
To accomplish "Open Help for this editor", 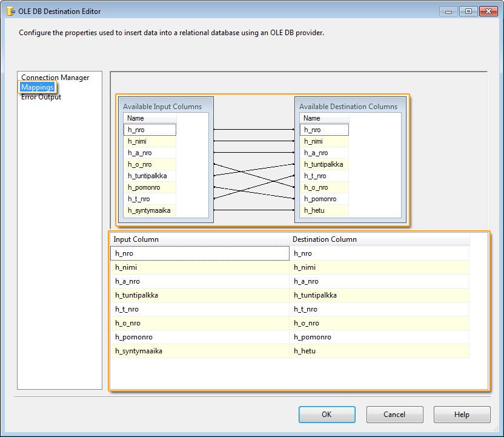I will 462,415.
